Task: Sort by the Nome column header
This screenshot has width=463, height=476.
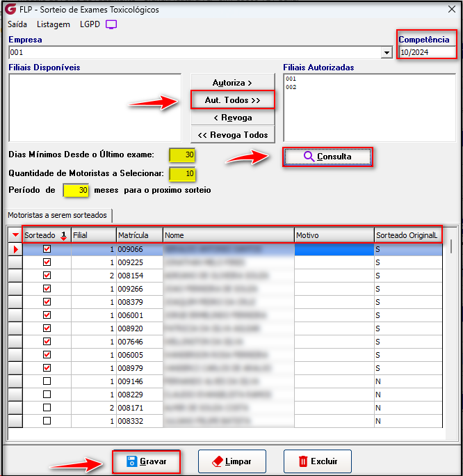Action: pos(229,235)
